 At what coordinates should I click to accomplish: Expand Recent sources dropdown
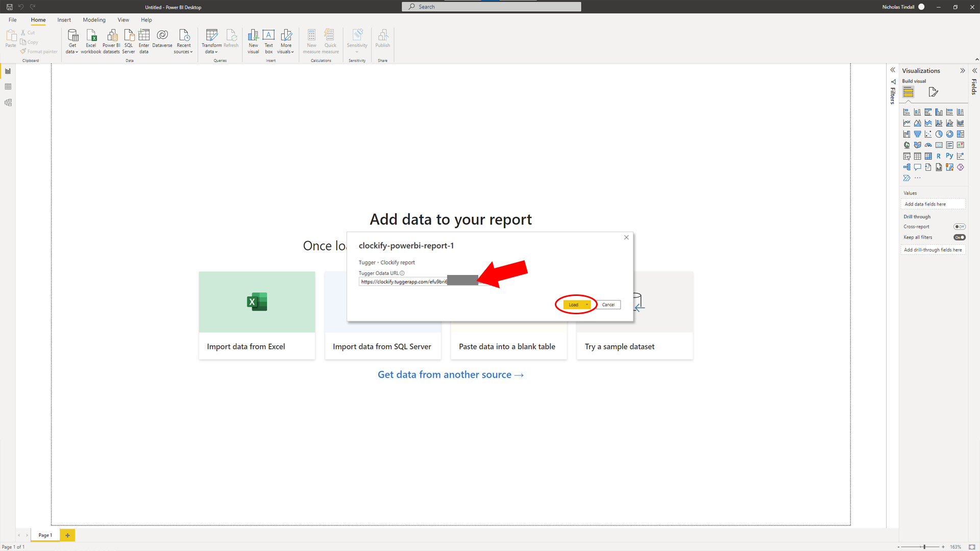[x=184, y=52]
